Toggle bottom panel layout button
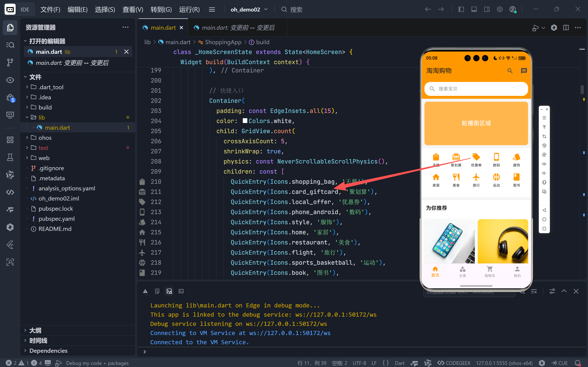588x367 pixels. [x=474, y=9]
